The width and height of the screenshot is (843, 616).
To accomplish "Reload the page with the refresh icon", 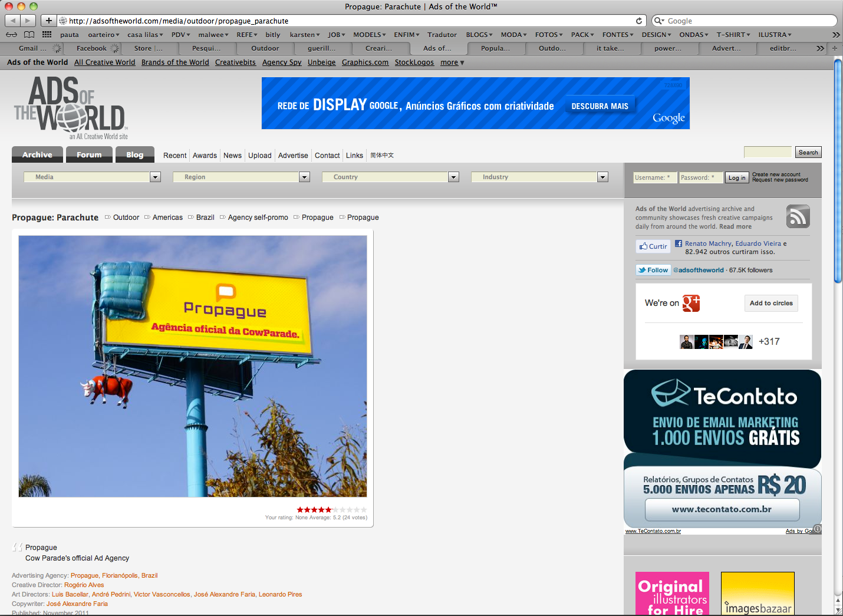I will (638, 21).
